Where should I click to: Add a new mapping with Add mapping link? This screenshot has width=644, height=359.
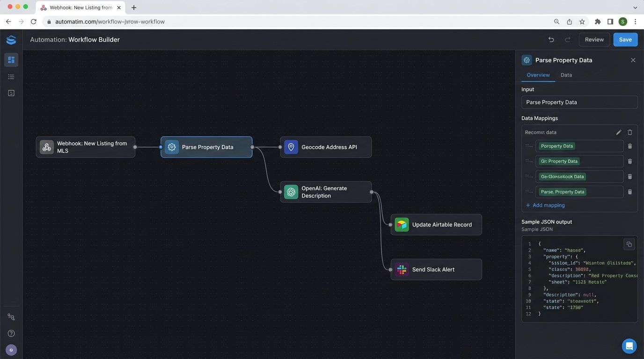point(545,205)
